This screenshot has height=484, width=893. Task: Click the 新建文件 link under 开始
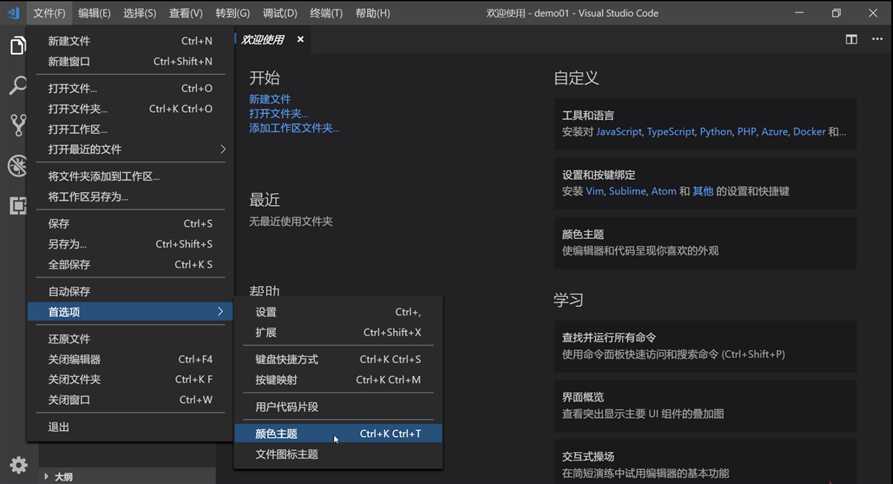[x=269, y=99]
